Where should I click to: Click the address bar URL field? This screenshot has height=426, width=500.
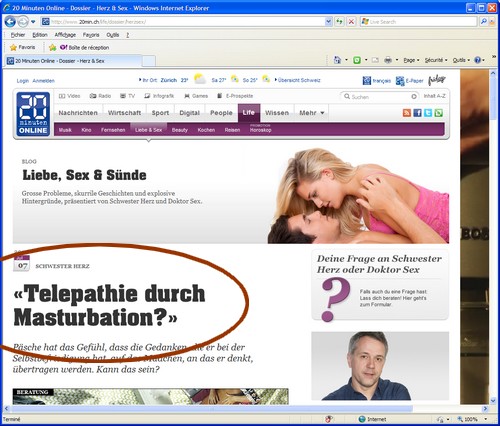tap(183, 22)
